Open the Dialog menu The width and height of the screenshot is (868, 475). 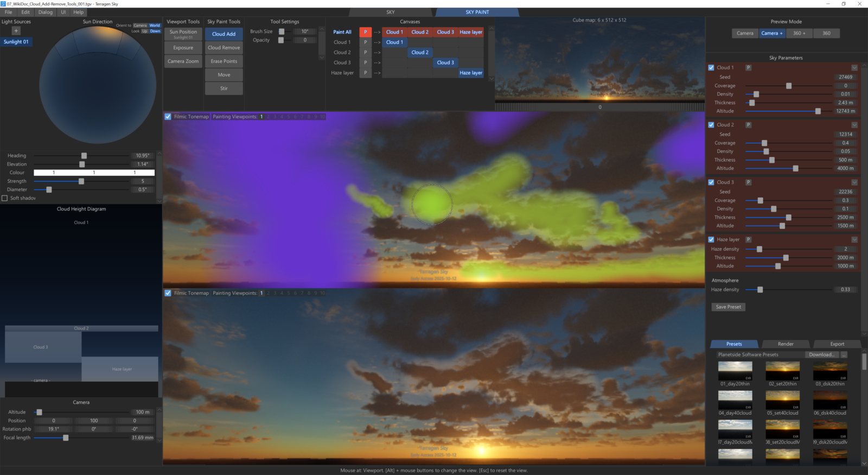(46, 12)
